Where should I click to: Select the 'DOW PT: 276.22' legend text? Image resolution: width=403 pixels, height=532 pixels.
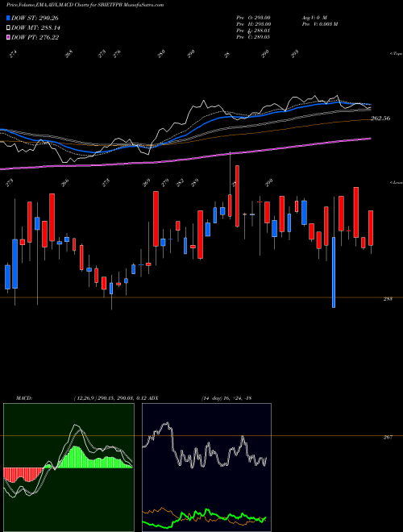click(35, 37)
